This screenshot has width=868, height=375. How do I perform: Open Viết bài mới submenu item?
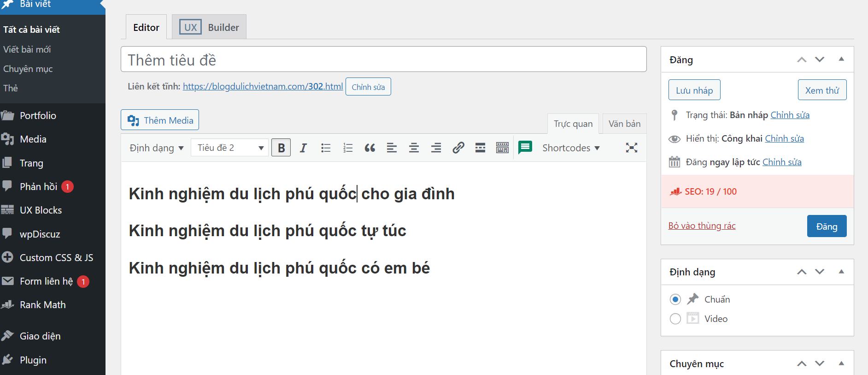click(x=27, y=49)
